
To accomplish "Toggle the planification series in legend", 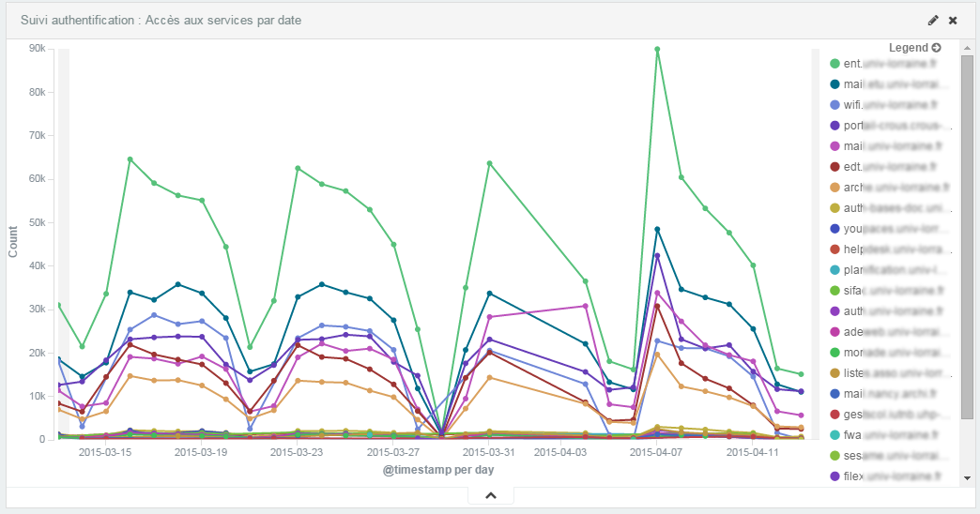I will coord(887,270).
